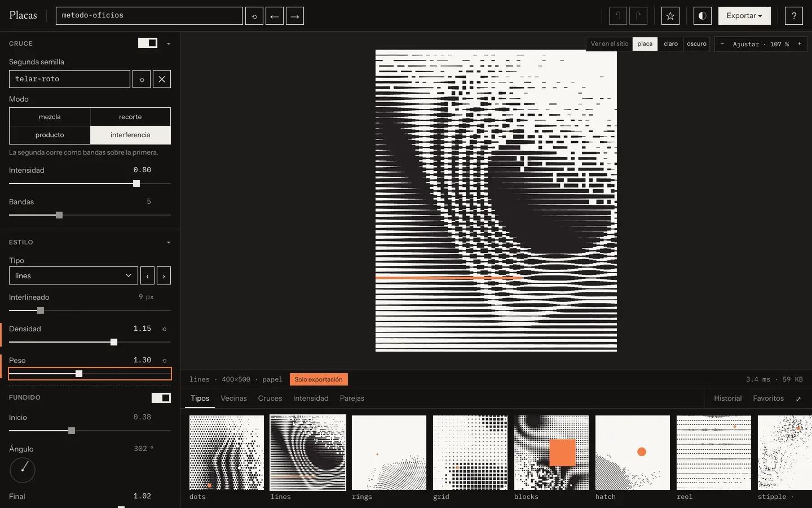
Task: Select recorte mode
Action: click(x=130, y=117)
